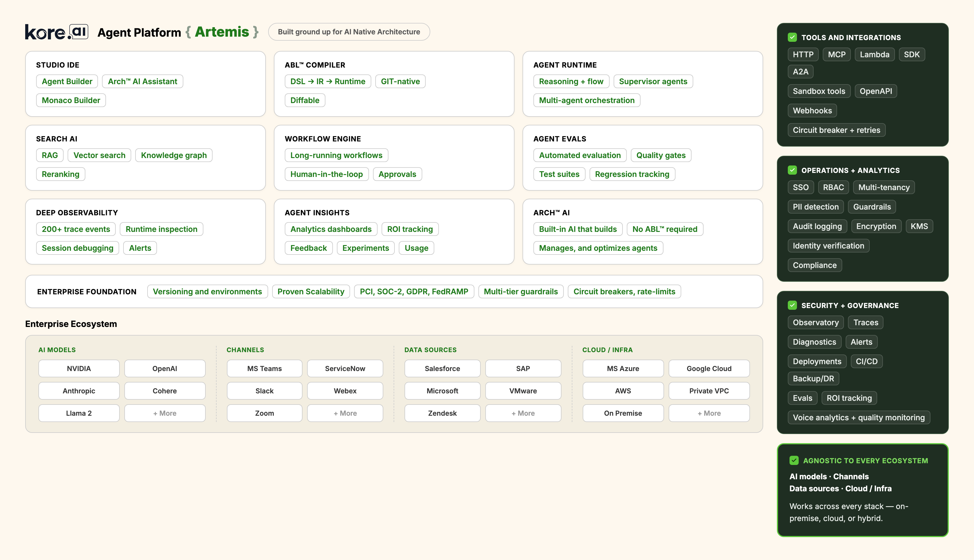Click the Versioning and environments chip
Image resolution: width=974 pixels, height=560 pixels.
(x=207, y=291)
